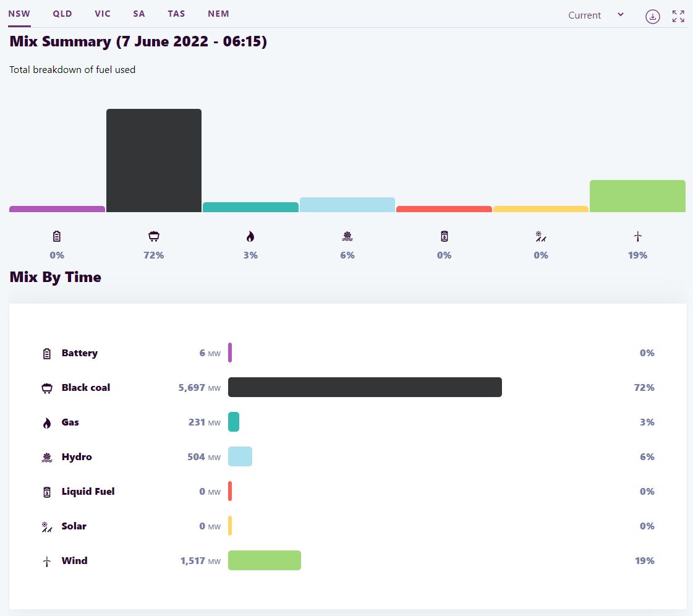Expand chart to fullscreen view
Image resolution: width=693 pixels, height=616 pixels.
pyautogui.click(x=678, y=17)
